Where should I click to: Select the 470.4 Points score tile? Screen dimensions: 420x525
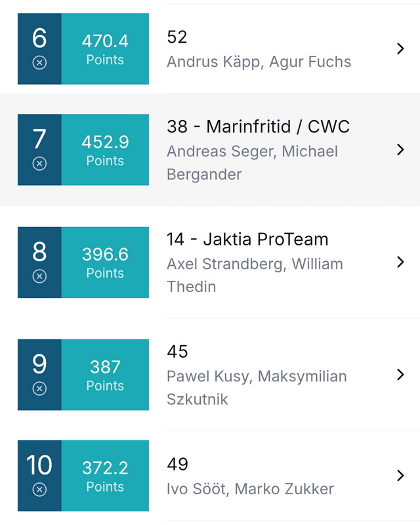tap(105, 49)
